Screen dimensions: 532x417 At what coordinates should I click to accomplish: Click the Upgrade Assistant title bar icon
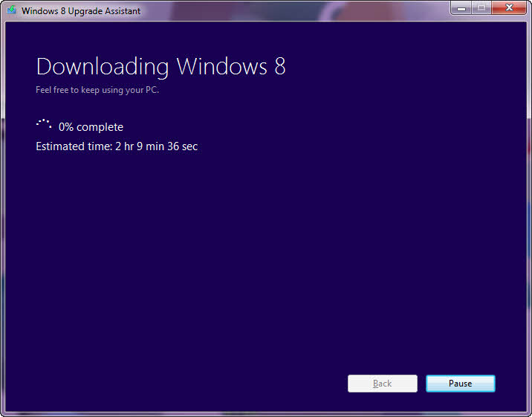[12, 10]
